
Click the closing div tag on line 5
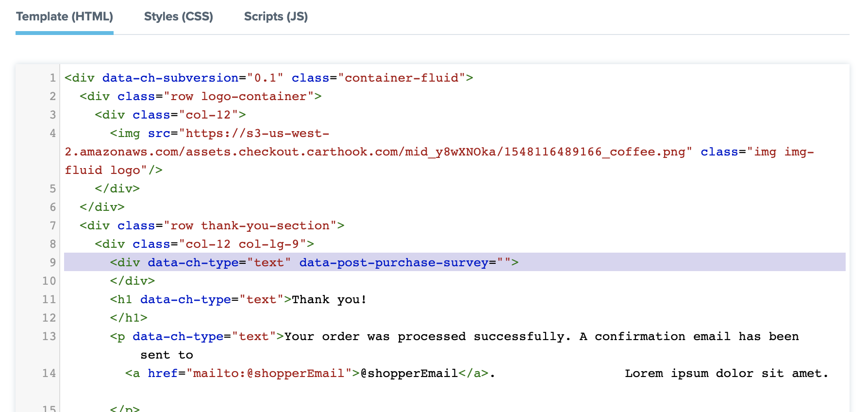tap(117, 189)
